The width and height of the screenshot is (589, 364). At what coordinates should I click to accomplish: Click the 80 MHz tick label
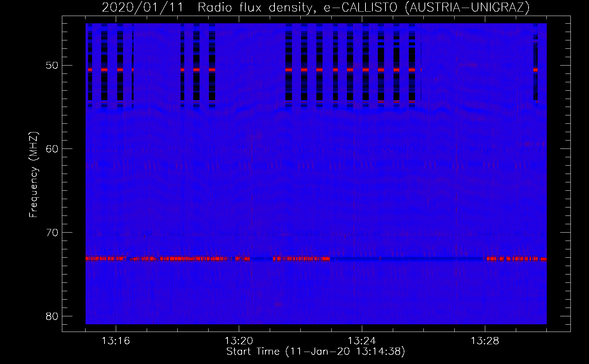pos(52,316)
